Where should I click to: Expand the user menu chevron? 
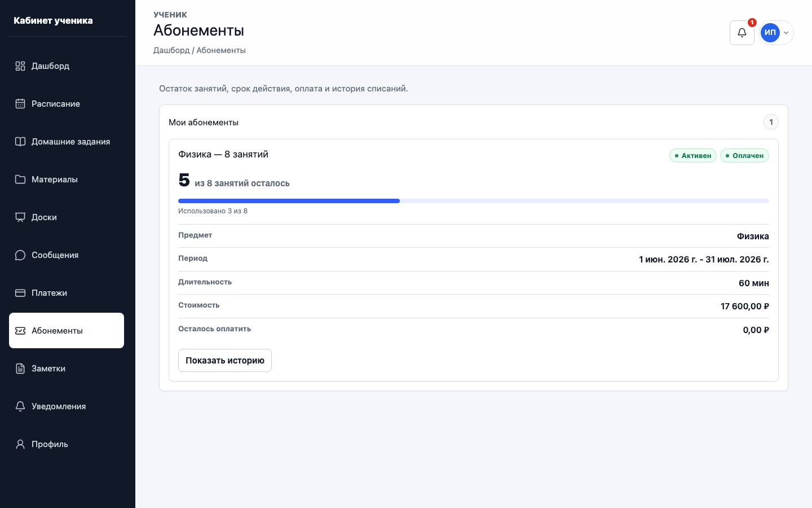786,33
